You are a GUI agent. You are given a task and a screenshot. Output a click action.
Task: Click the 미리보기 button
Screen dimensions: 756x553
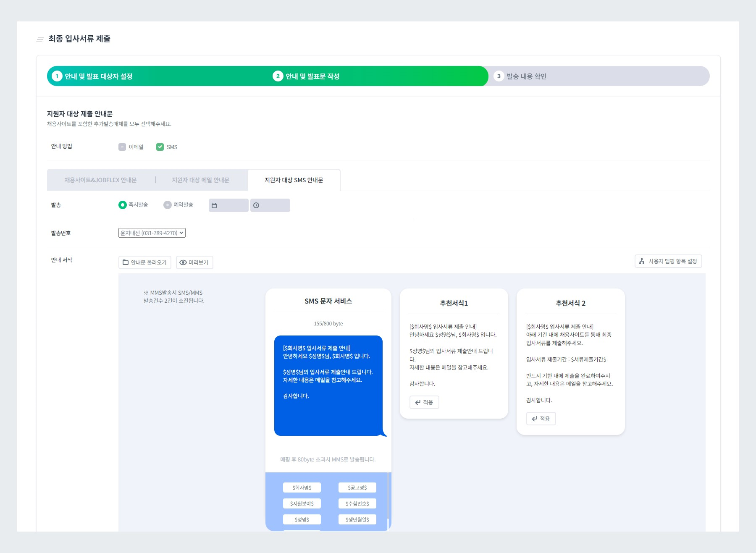pyautogui.click(x=194, y=262)
